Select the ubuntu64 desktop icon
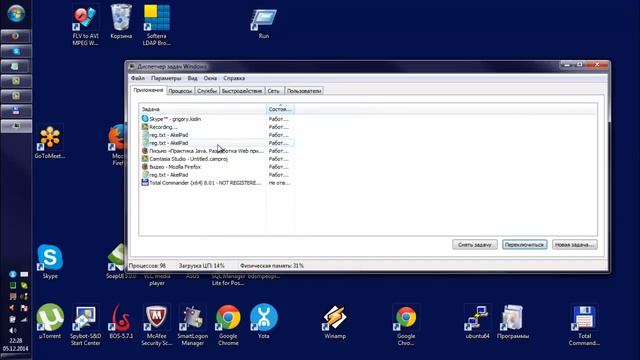The width and height of the screenshot is (640, 360). click(x=477, y=322)
